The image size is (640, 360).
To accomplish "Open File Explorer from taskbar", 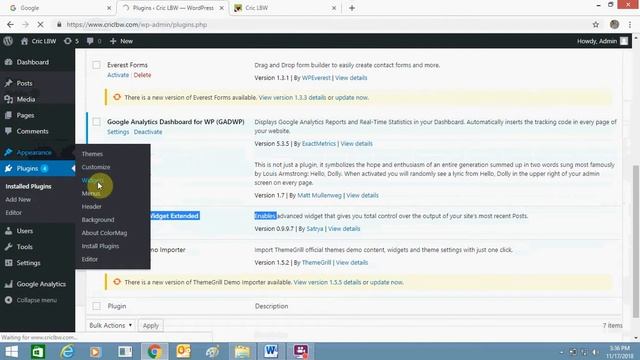I will pos(242,351).
